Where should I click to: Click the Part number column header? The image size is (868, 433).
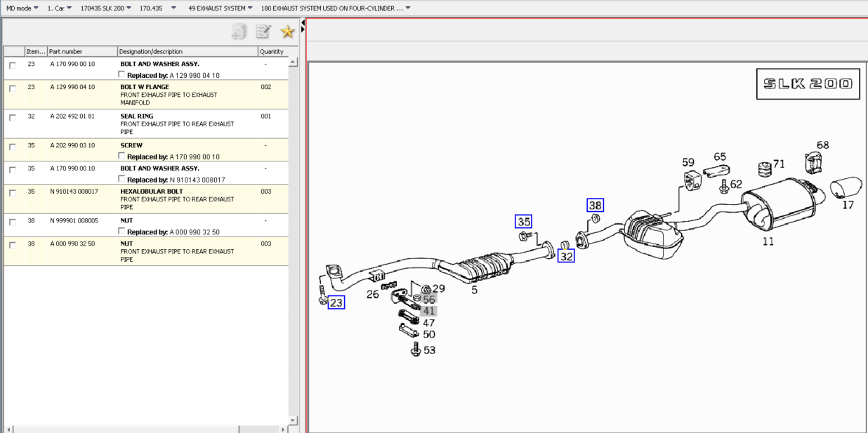[x=81, y=51]
